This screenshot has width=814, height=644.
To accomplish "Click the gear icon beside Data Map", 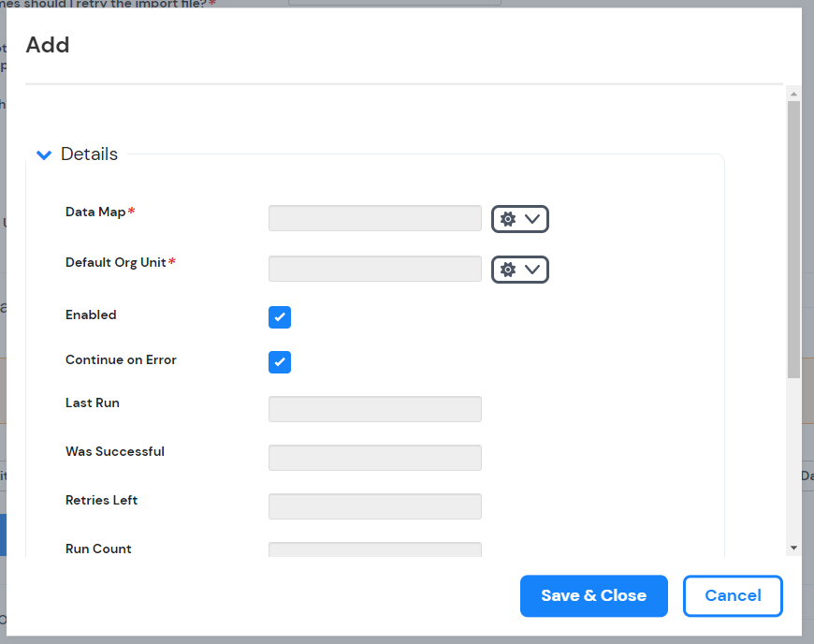I will click(x=508, y=218).
